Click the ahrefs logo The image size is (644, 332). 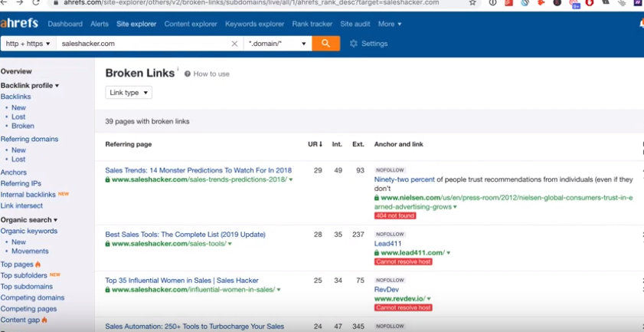[x=19, y=24]
